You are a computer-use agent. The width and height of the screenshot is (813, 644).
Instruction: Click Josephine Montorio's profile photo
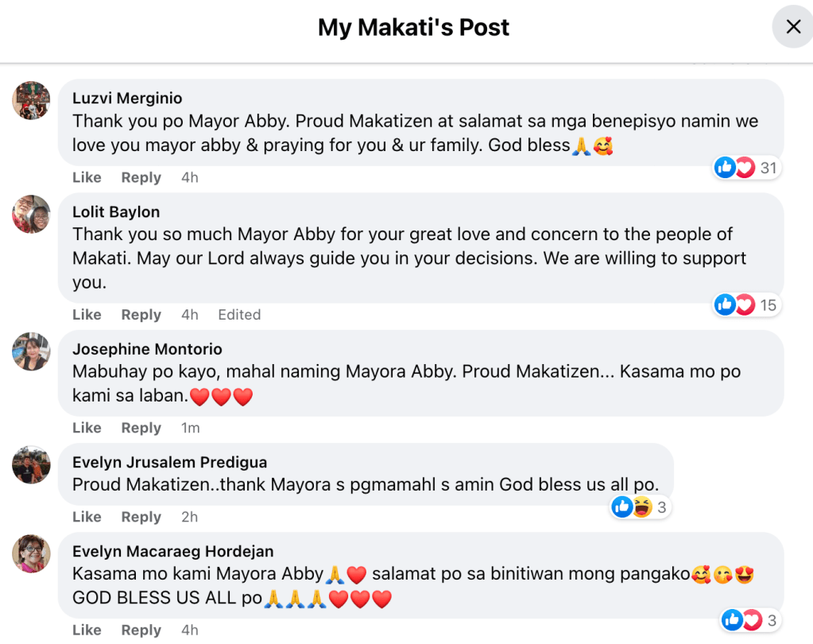point(32,351)
